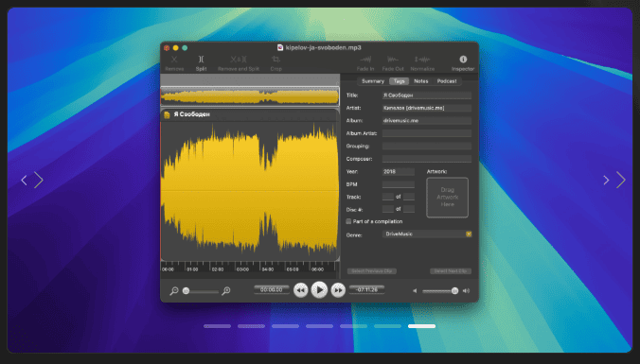The image size is (640, 364).
Task: Switch to the Tags tab
Action: tap(399, 81)
